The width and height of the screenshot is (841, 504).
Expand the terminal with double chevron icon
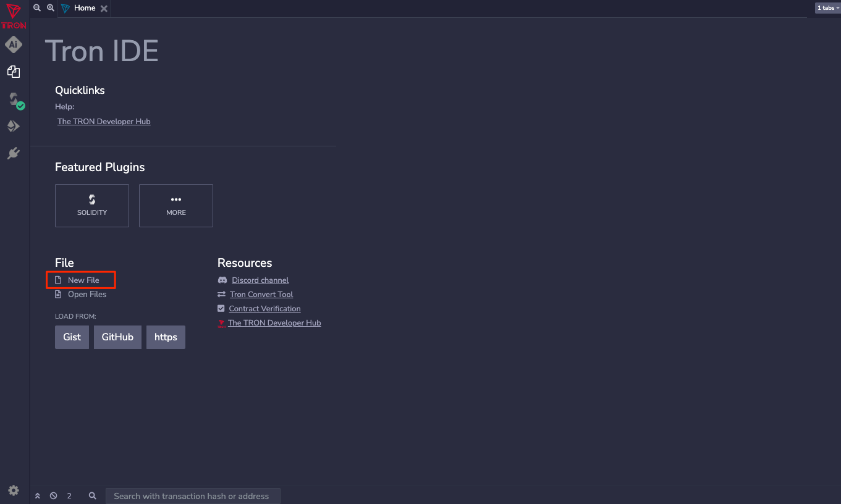pos(37,496)
